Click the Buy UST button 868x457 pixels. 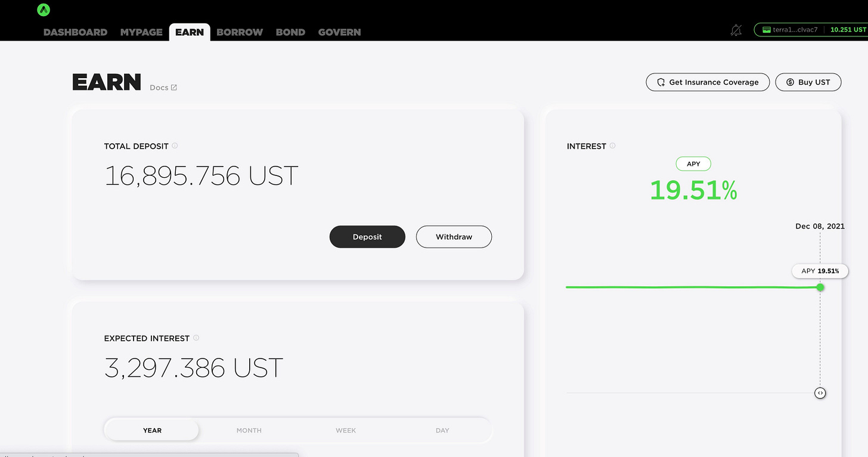tap(808, 82)
